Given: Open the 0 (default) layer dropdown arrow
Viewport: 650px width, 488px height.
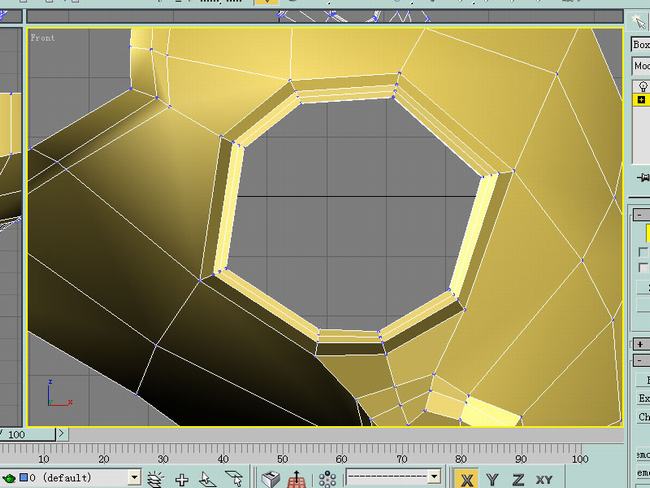Looking at the screenshot, I should [x=134, y=478].
